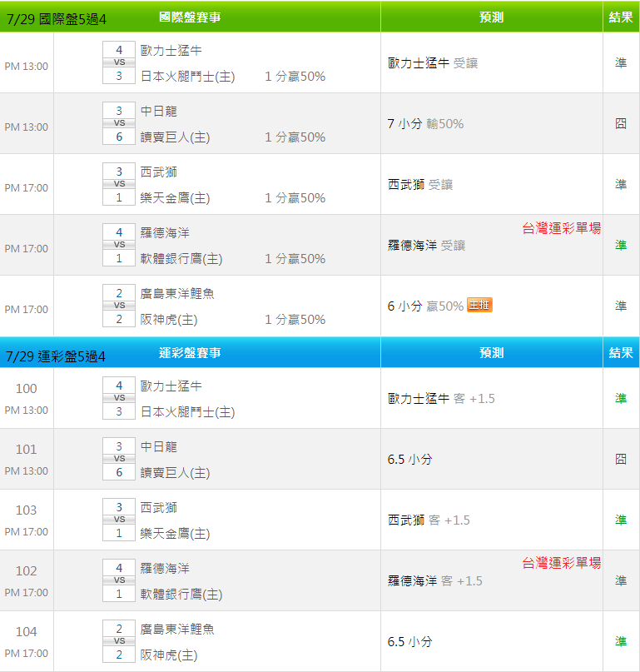This screenshot has height=672, width=640.
Task: Click 軟體銀行鷹(主) in the 國際盤 table
Action: (181, 259)
